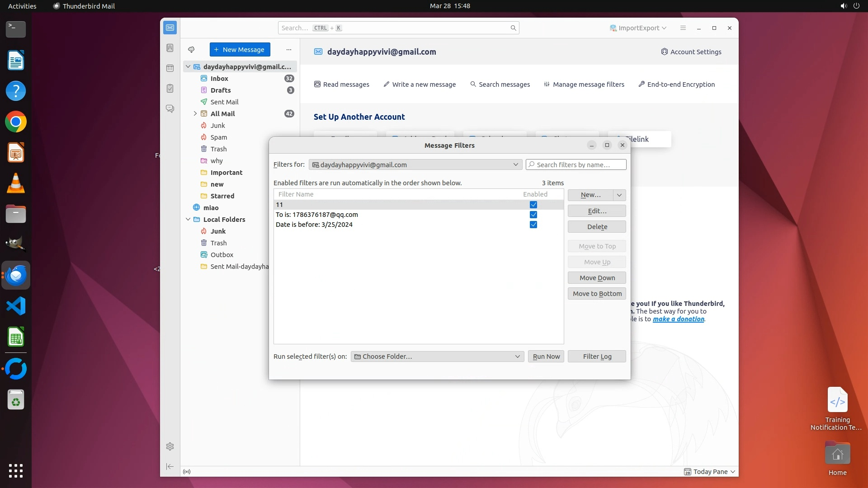Uncheck the To is 1786376187@qq.com filter
Viewport: 868px width, 488px height.
coord(533,215)
